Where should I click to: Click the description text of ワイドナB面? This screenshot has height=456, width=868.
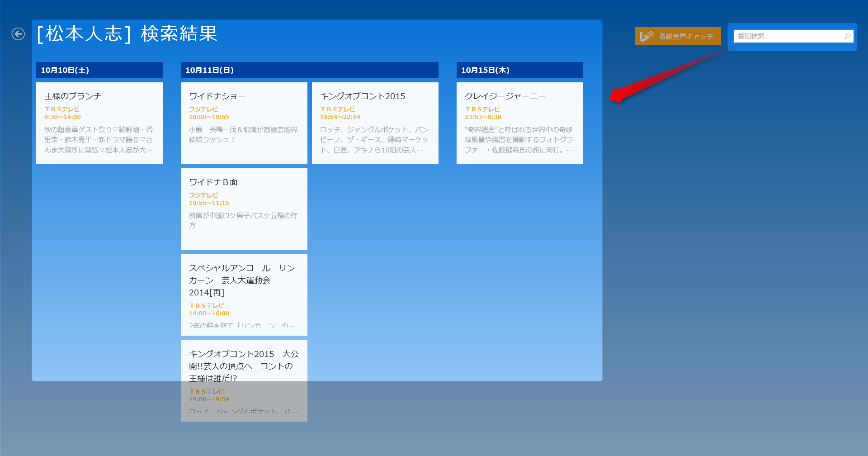(243, 220)
